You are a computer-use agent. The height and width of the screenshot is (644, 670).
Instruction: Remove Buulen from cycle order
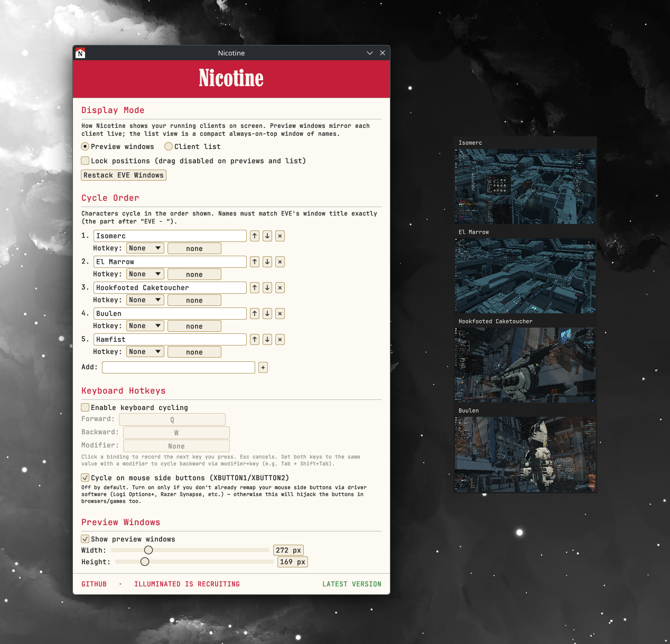[280, 313]
